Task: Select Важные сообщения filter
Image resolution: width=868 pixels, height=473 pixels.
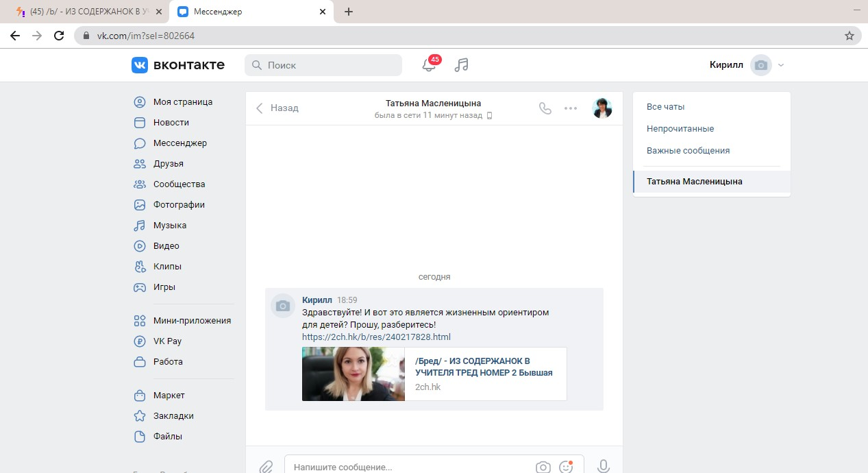Action: coord(688,151)
